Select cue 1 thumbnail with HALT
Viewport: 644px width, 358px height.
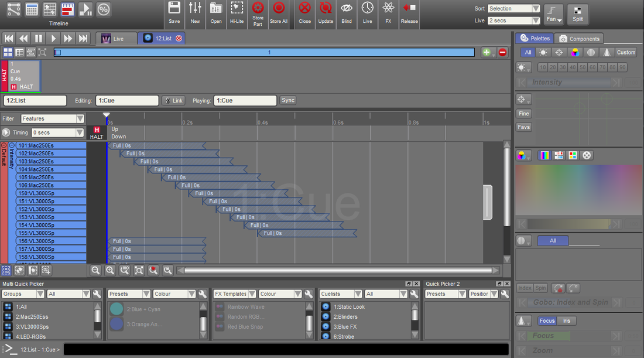[20, 76]
